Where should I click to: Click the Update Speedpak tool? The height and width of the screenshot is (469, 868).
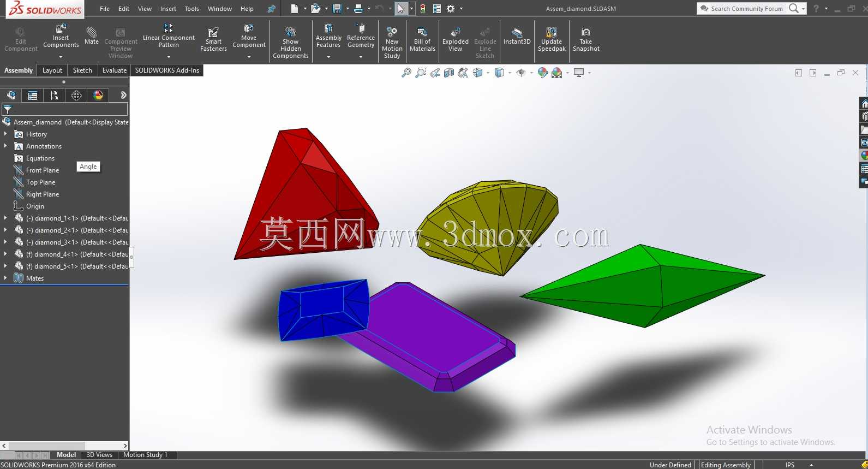coord(552,39)
